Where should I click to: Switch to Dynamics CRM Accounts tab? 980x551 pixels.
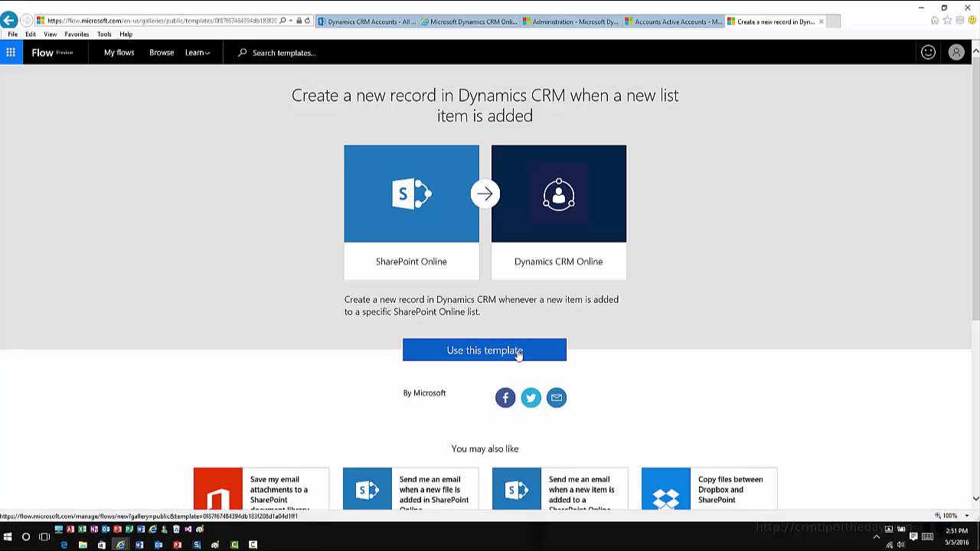367,21
